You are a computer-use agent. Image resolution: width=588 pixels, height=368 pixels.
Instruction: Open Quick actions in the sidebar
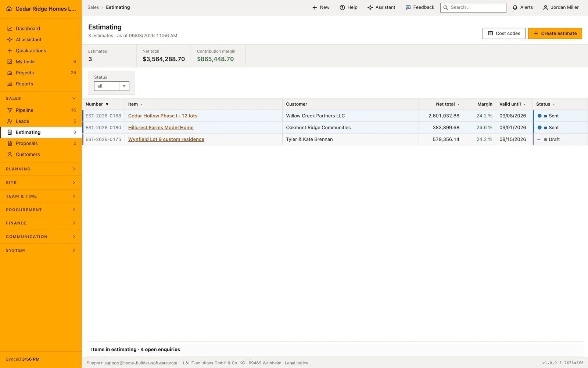[x=41, y=50]
